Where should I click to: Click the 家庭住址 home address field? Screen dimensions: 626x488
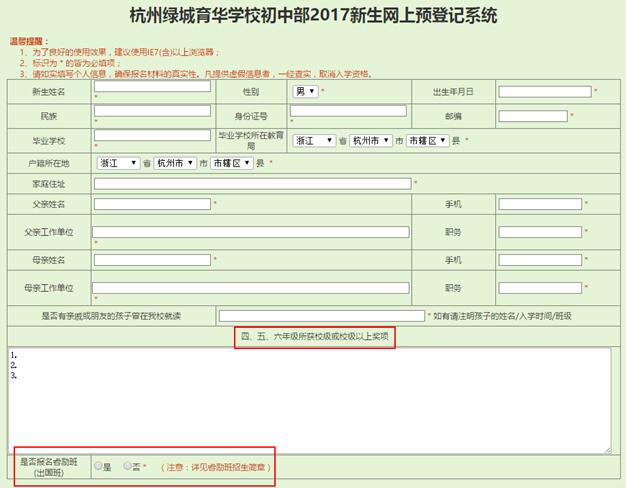tap(252, 183)
